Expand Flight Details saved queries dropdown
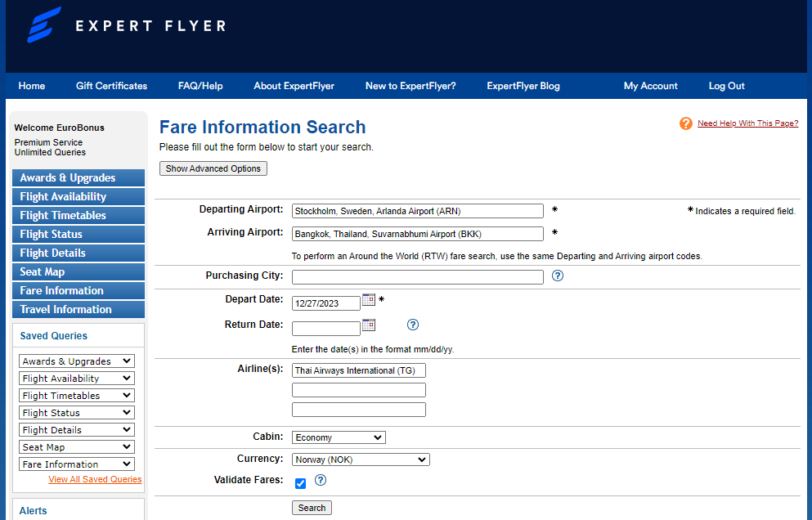 click(x=77, y=430)
